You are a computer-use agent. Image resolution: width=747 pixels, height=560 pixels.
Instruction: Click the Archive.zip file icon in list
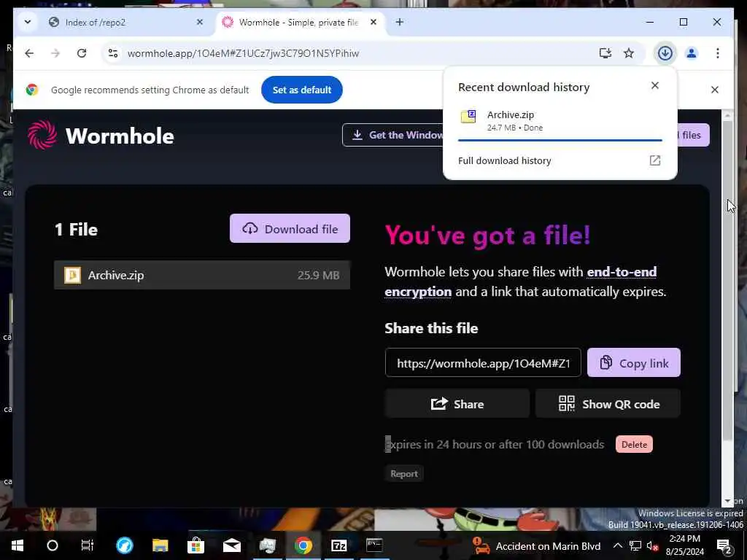[x=72, y=275]
